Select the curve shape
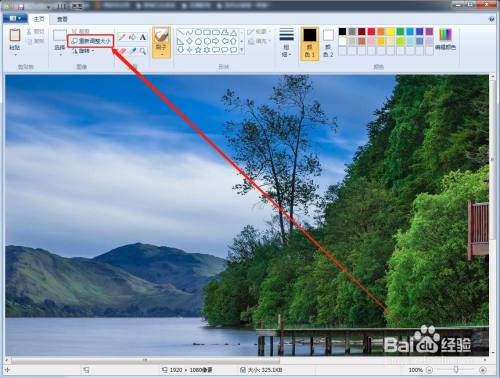The image size is (500, 378). point(190,33)
